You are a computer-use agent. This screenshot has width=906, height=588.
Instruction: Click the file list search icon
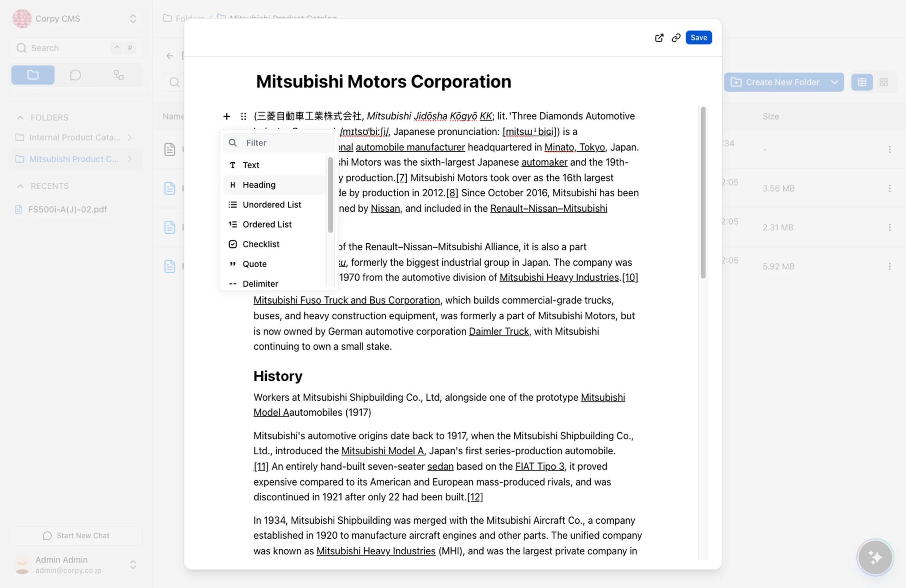pos(174,82)
